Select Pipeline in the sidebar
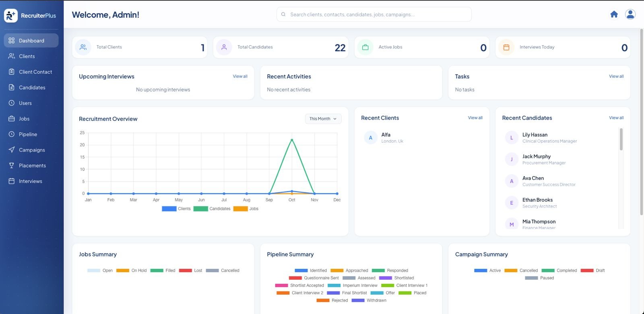 point(31,134)
